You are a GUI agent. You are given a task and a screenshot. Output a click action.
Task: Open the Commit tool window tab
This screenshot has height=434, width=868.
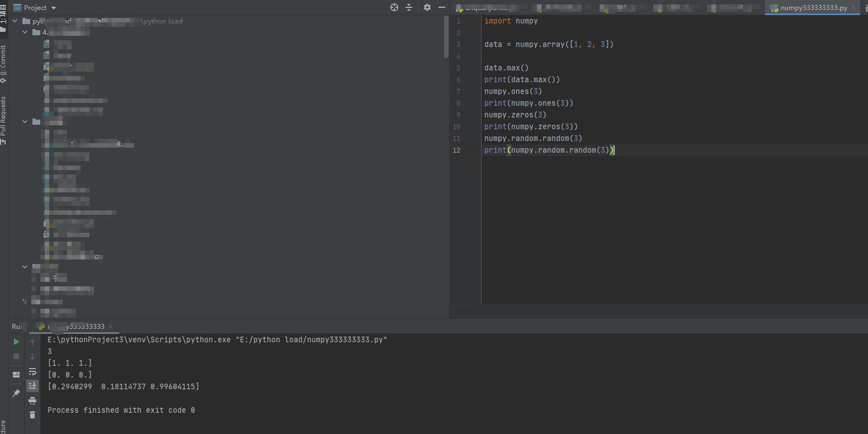[x=3, y=64]
